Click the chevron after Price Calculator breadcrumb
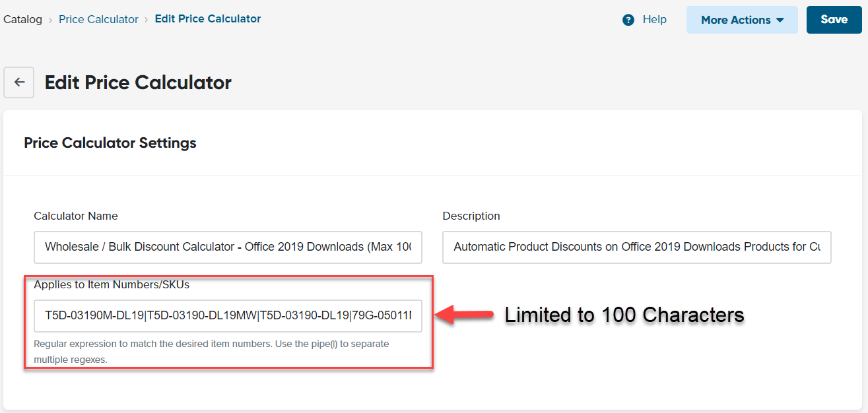The width and height of the screenshot is (868, 413). [147, 20]
